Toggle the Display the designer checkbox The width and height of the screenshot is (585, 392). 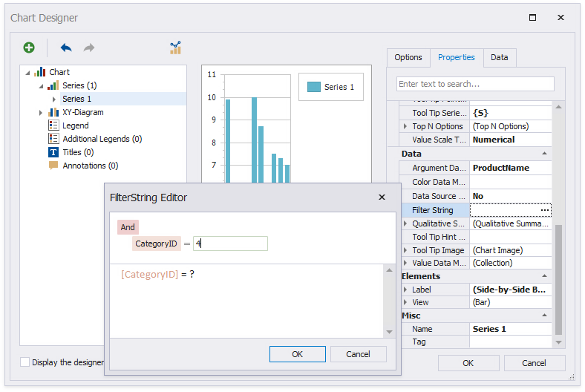coord(25,362)
